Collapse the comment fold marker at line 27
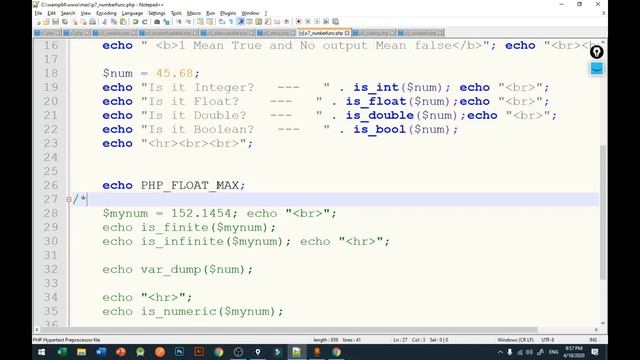Viewport: 640px width, 360px height. pos(69,200)
